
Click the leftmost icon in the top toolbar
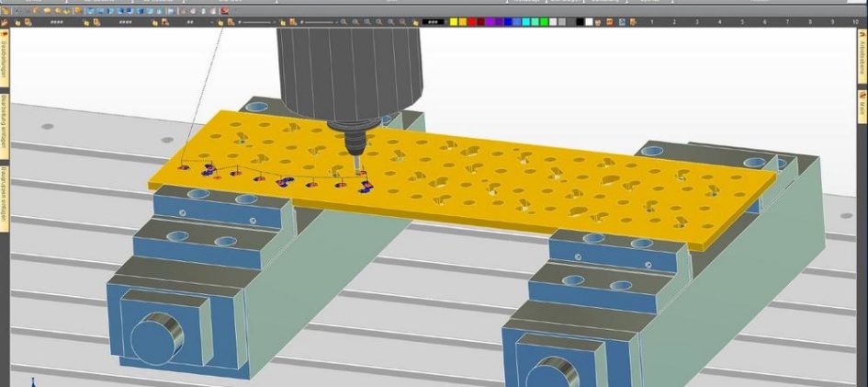(x=5, y=10)
